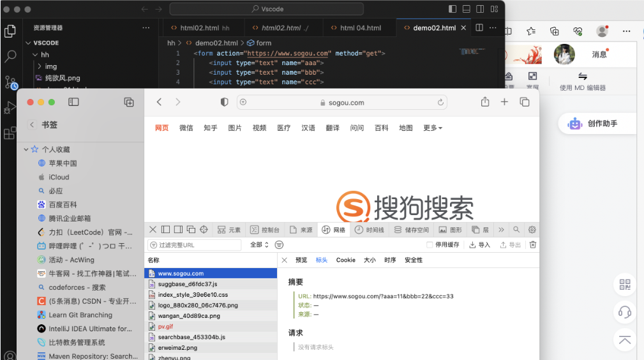Viewport: 644px width, 360px height.
Task: Open Safari share menu
Action: point(485,101)
